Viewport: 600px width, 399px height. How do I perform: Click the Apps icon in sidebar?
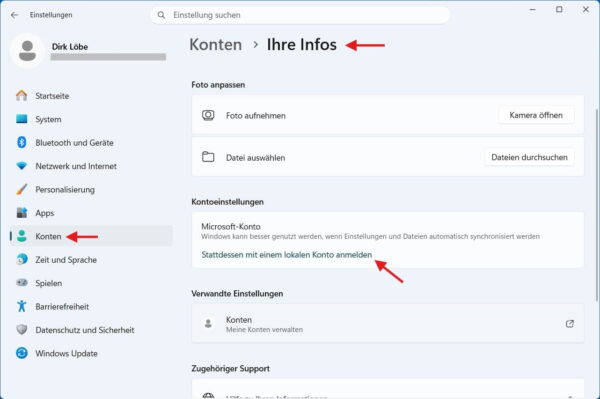[22, 212]
